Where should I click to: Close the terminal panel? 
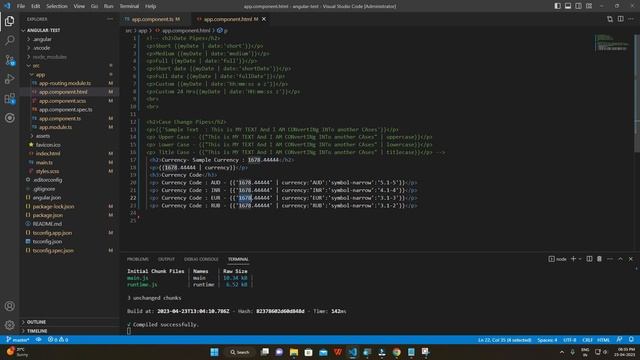[x=631, y=259]
